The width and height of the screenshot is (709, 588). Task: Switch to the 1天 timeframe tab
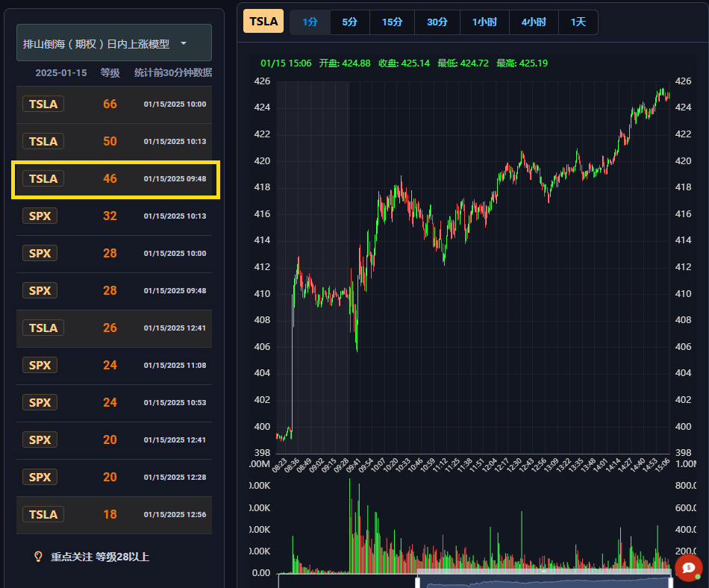coord(578,22)
